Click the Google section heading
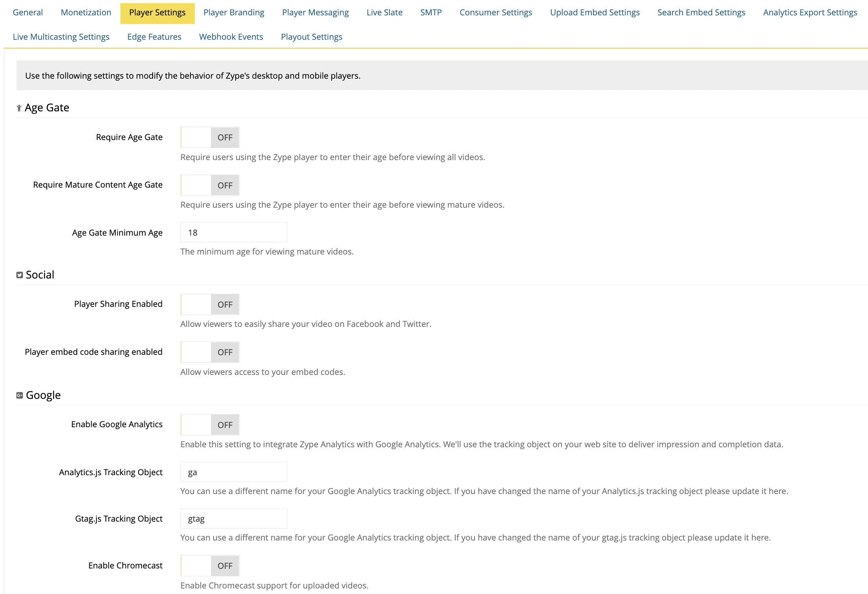Viewport: 868px width, 594px height. pos(43,395)
